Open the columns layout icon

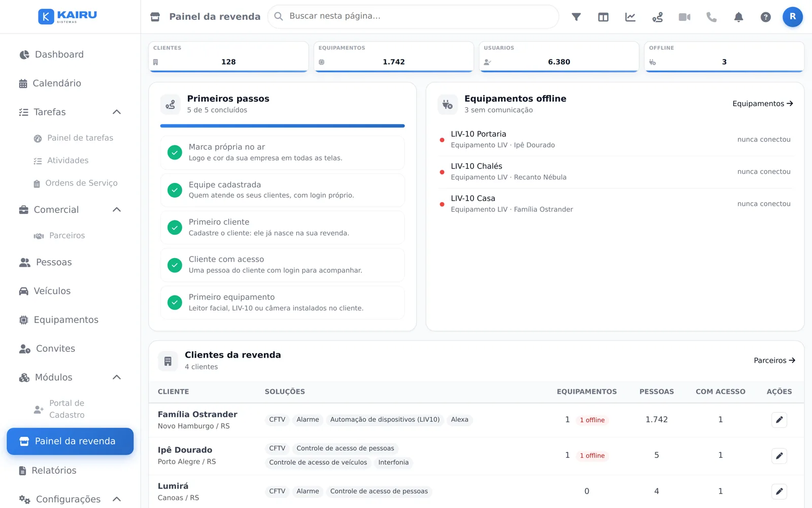603,17
